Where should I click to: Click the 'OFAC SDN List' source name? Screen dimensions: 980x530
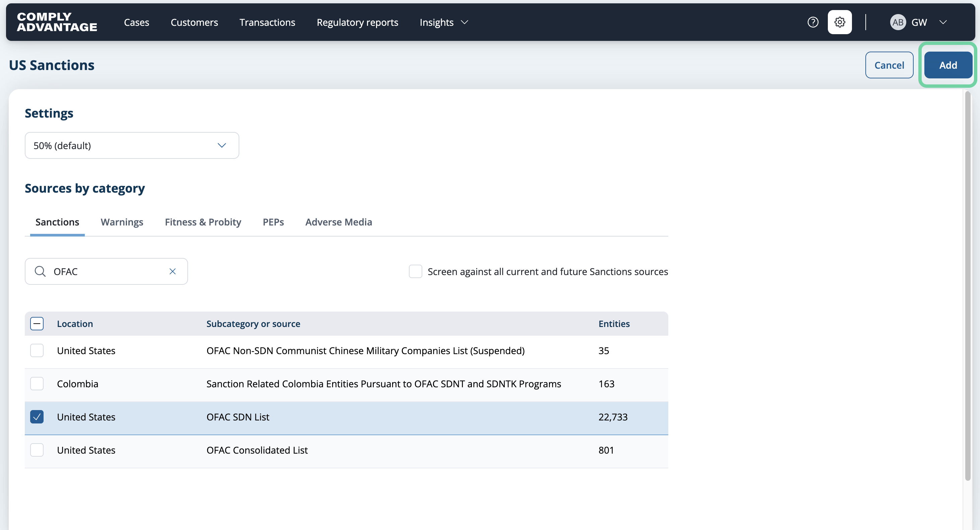(238, 417)
